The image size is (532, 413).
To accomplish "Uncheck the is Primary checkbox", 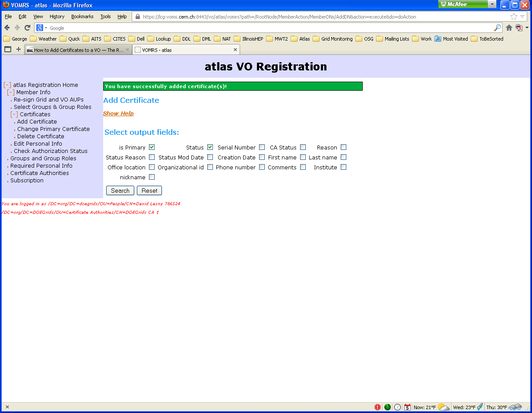I will [152, 147].
